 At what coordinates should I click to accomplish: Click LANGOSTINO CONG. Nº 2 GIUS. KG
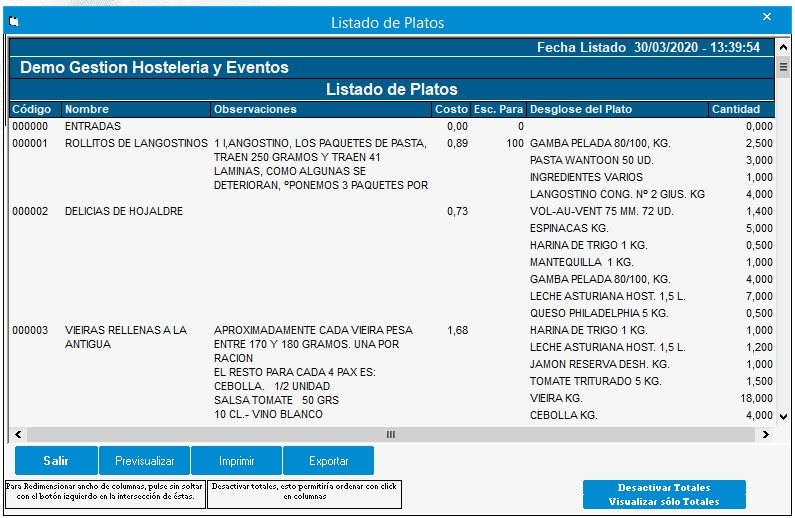[617, 194]
